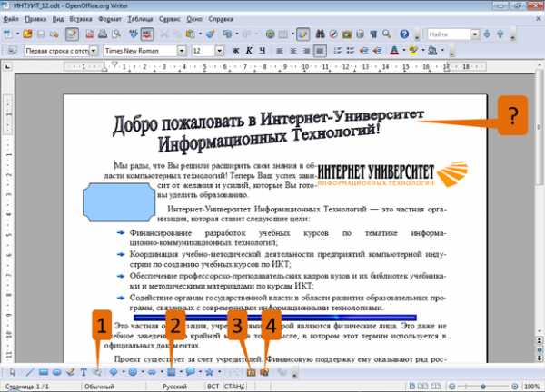
Task: Undo the last action
Action: [x=227, y=34]
